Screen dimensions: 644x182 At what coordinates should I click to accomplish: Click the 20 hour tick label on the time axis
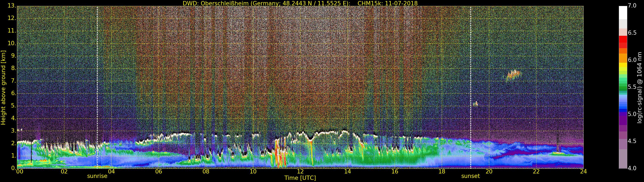click(x=489, y=172)
